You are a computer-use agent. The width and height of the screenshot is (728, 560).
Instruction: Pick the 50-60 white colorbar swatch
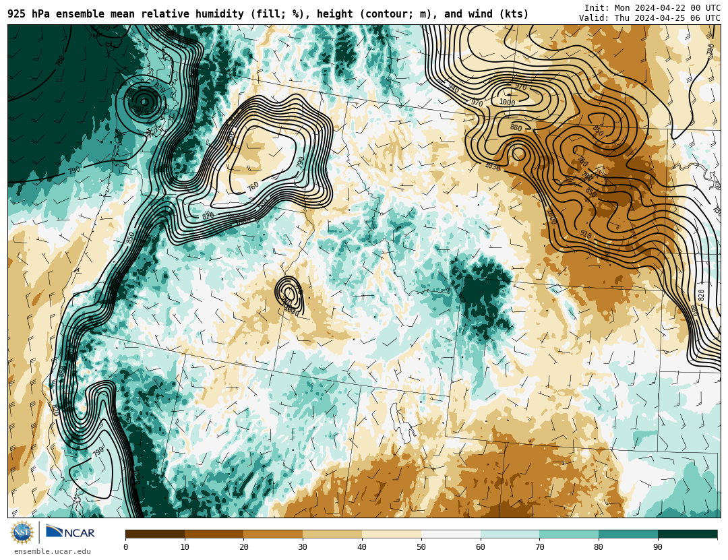pyautogui.click(x=451, y=534)
